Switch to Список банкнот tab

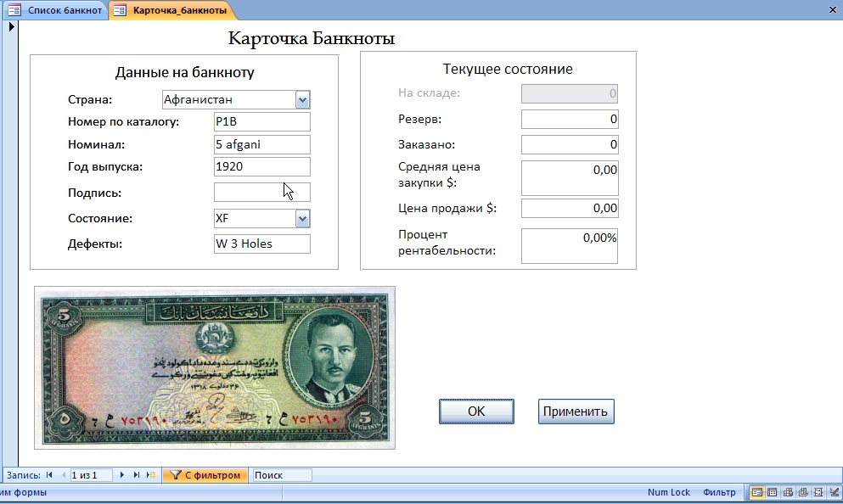tap(55, 10)
